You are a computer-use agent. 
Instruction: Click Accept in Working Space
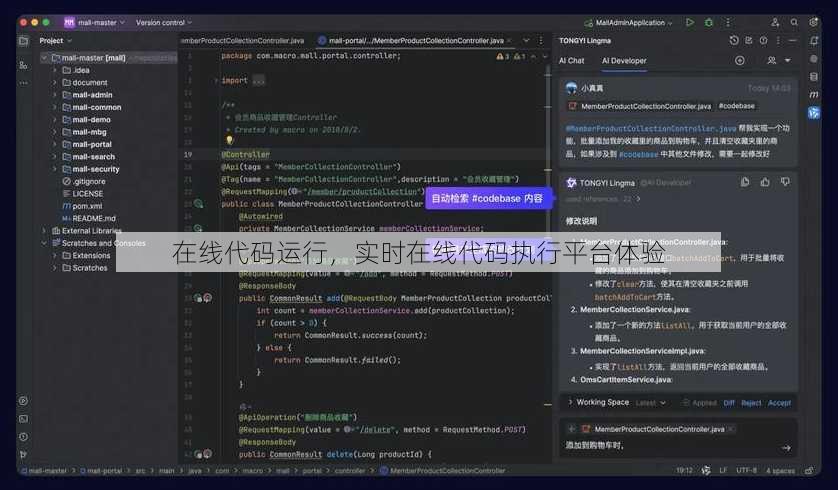tap(779, 403)
